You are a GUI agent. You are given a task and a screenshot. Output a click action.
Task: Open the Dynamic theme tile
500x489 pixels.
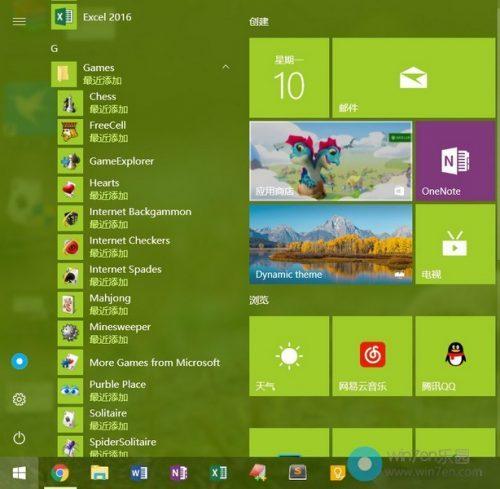coord(331,244)
